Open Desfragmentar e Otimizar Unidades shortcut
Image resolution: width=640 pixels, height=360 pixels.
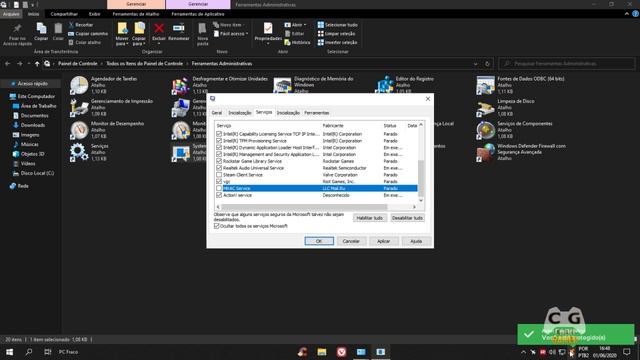click(x=220, y=85)
